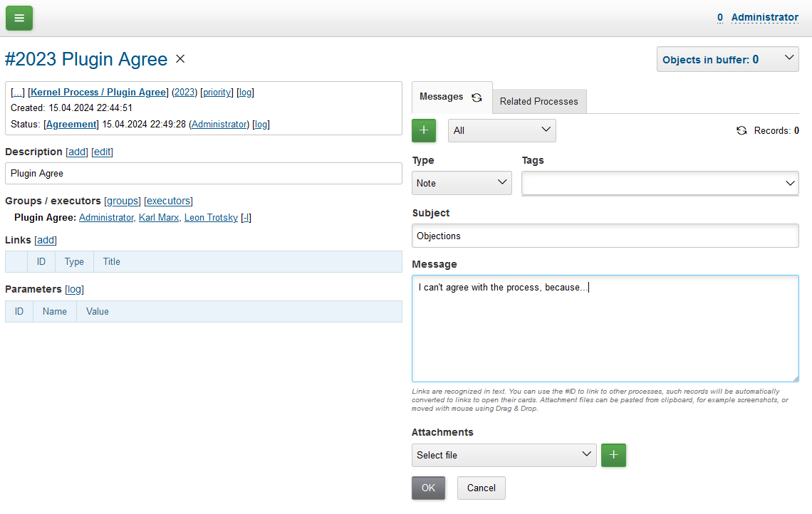Close the #2023 Plugin Agree process tab

(180, 59)
